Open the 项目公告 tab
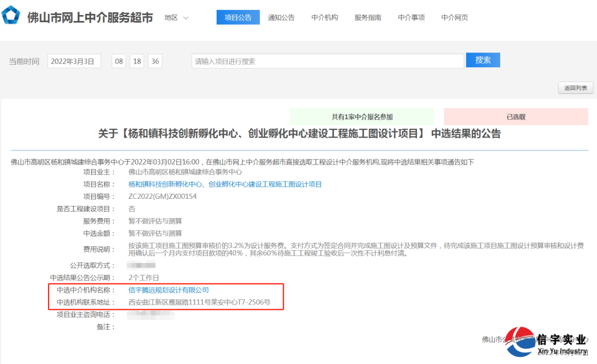 click(238, 18)
